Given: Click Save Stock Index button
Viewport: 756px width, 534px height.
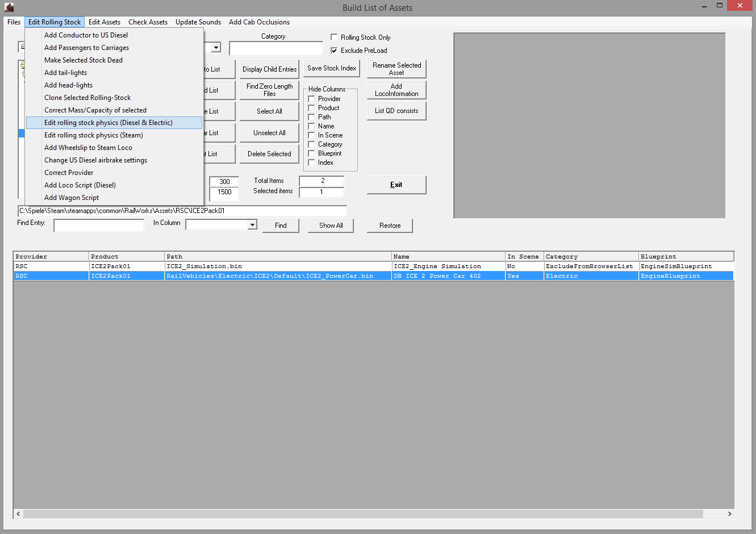Looking at the screenshot, I should [332, 68].
